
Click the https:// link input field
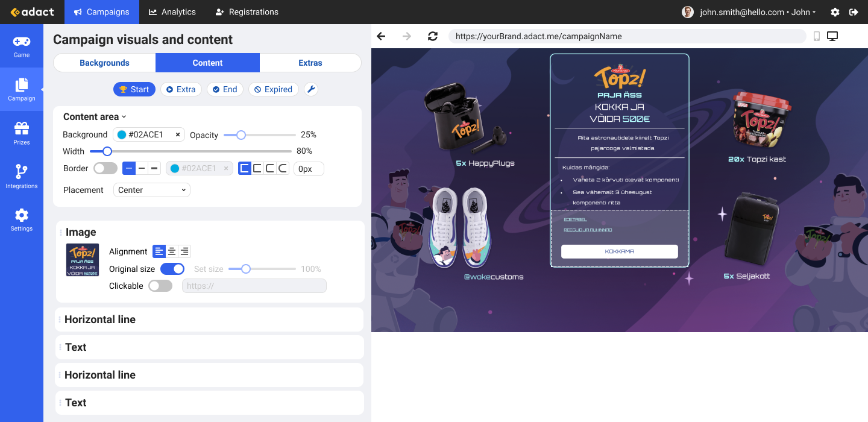click(x=254, y=286)
